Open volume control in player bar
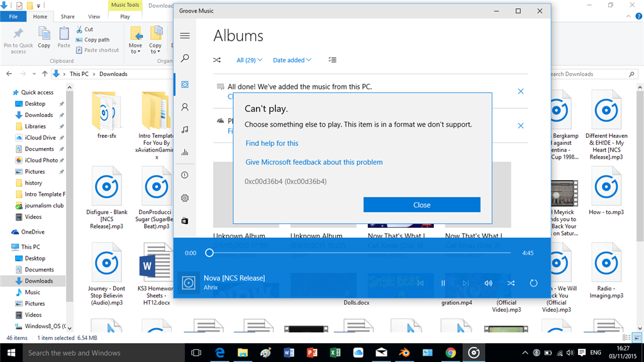 click(488, 283)
